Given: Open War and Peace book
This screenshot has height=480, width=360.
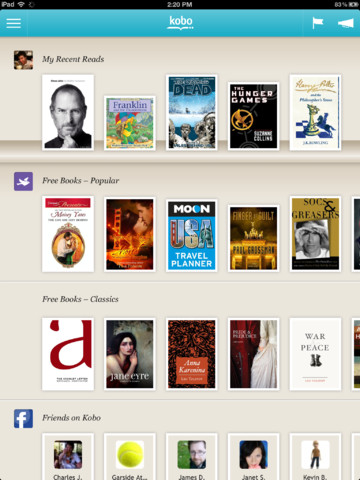Looking at the screenshot, I should click(x=315, y=354).
